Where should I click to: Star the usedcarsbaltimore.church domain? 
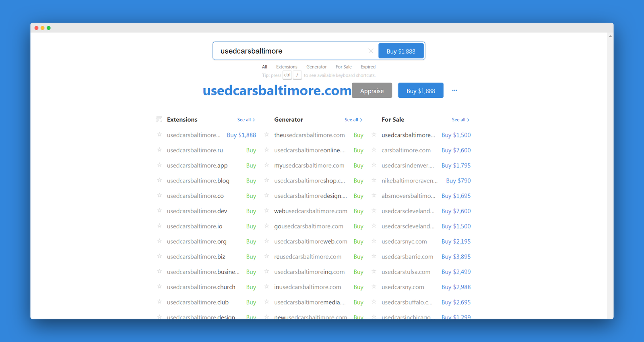point(159,287)
